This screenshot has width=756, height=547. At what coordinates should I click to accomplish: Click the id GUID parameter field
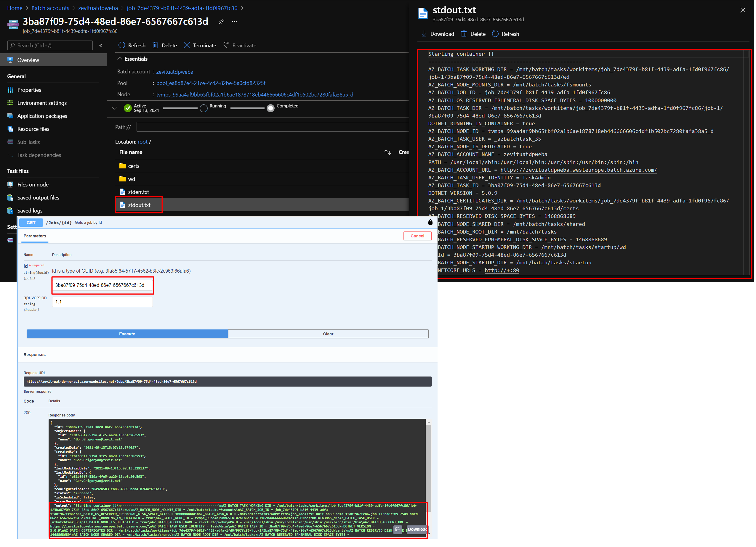click(103, 286)
